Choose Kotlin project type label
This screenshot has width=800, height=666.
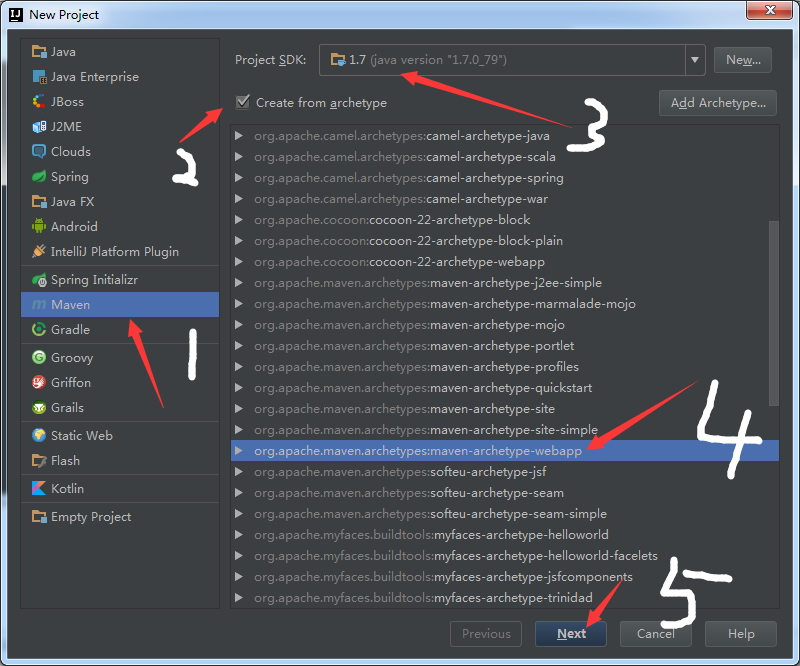67,488
